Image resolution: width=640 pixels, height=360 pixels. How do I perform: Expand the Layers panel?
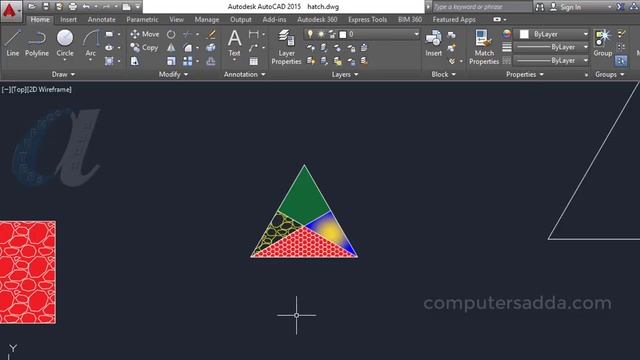(x=345, y=74)
